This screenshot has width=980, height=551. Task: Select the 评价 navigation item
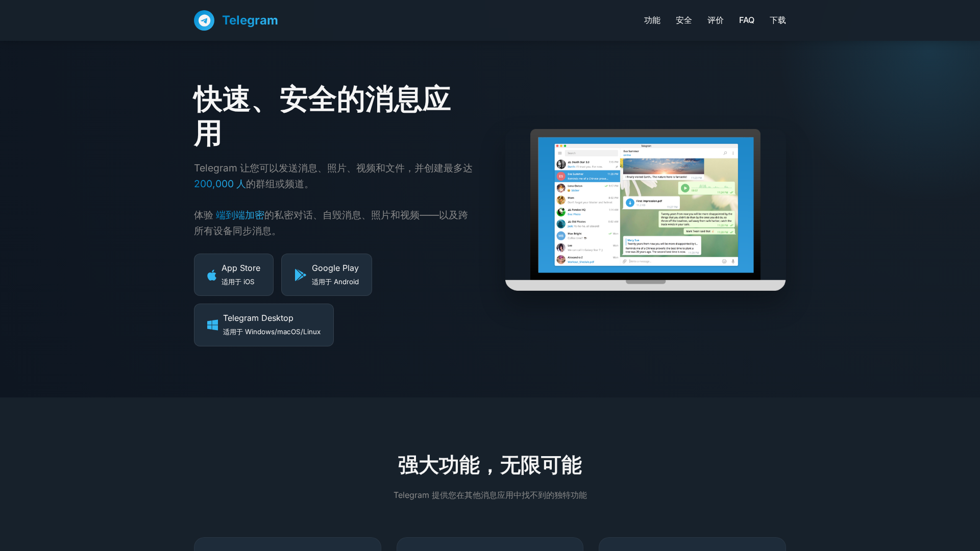click(716, 20)
